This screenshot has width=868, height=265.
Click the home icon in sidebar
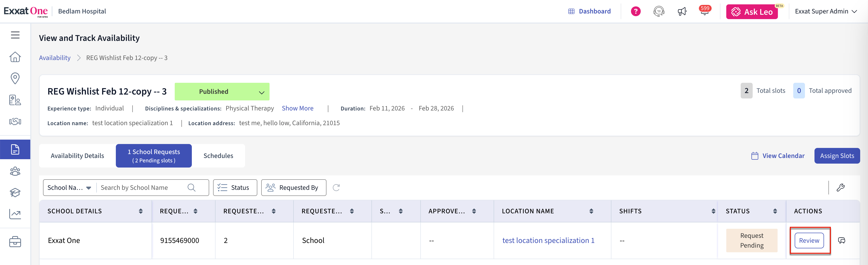click(15, 57)
